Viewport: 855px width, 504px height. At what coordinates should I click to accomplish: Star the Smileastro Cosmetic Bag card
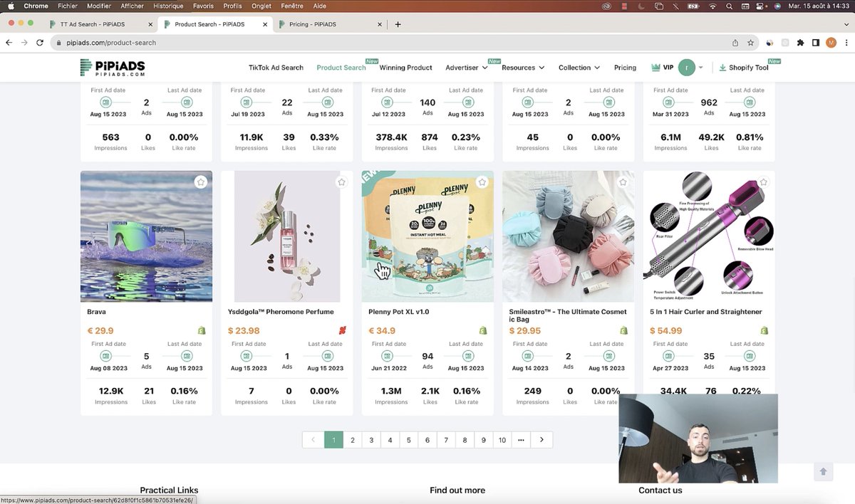coord(623,182)
